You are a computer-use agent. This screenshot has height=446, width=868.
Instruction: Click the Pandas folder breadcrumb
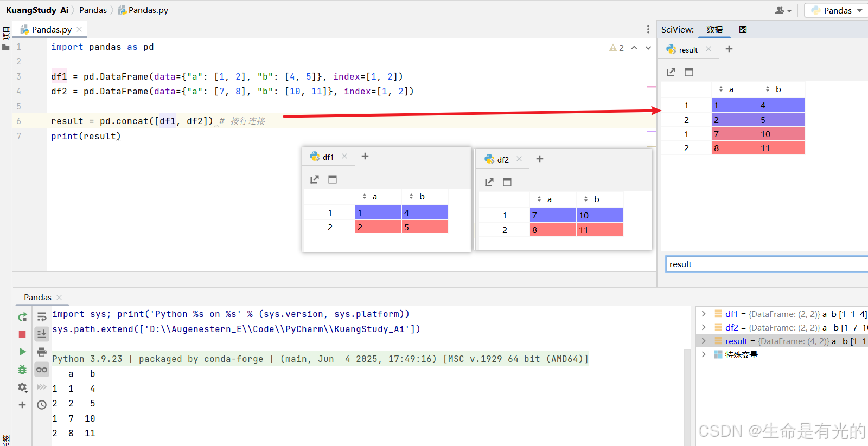point(93,10)
